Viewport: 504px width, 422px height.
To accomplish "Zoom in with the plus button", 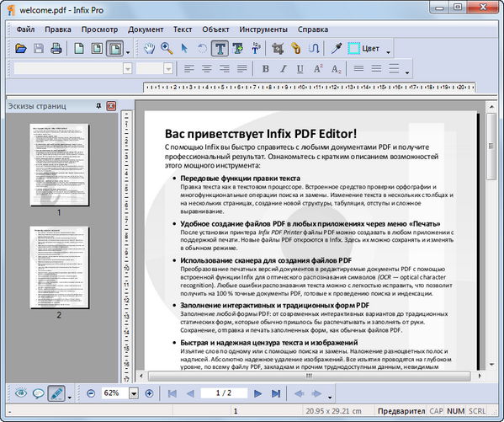I will 149,393.
